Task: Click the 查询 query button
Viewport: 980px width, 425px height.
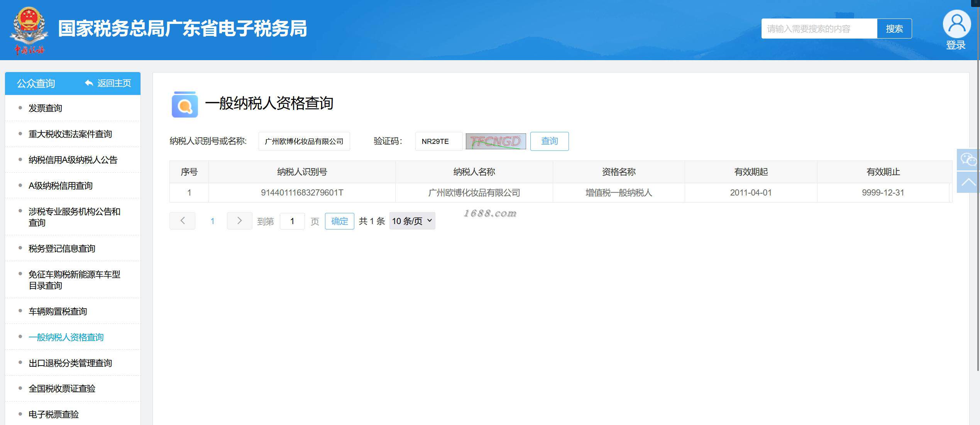Action: (549, 141)
